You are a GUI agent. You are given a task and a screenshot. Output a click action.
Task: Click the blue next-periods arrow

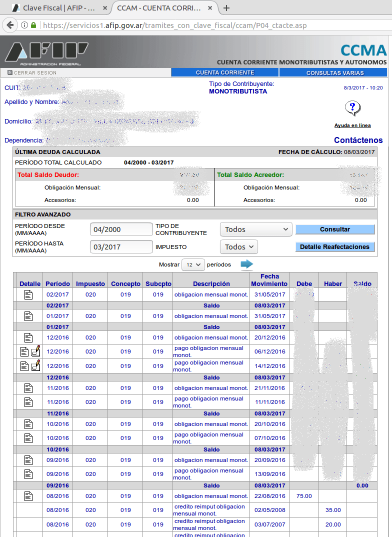click(x=247, y=264)
